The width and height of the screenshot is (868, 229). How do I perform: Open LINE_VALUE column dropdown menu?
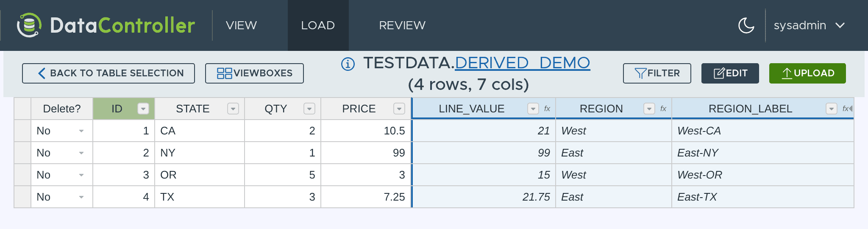coord(533,109)
